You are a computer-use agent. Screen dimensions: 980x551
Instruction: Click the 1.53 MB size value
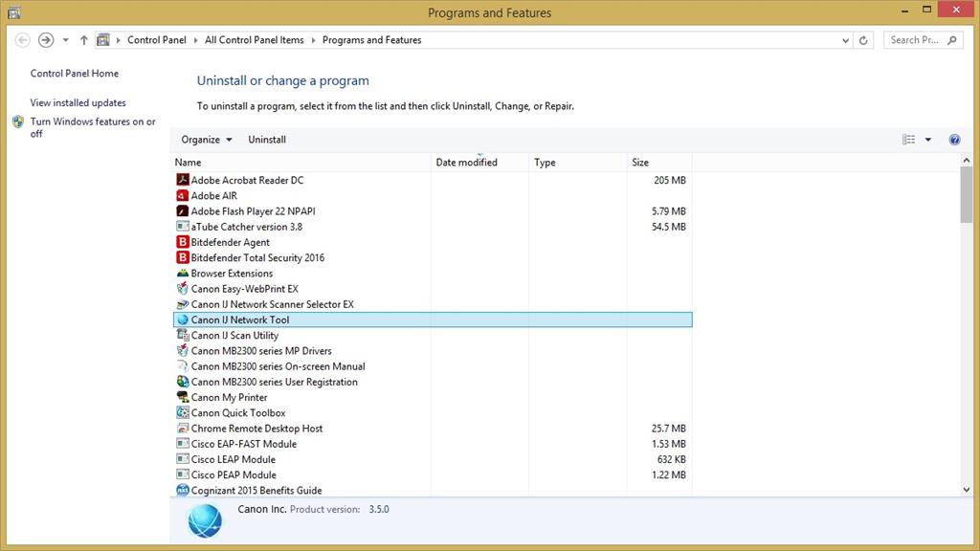point(668,444)
